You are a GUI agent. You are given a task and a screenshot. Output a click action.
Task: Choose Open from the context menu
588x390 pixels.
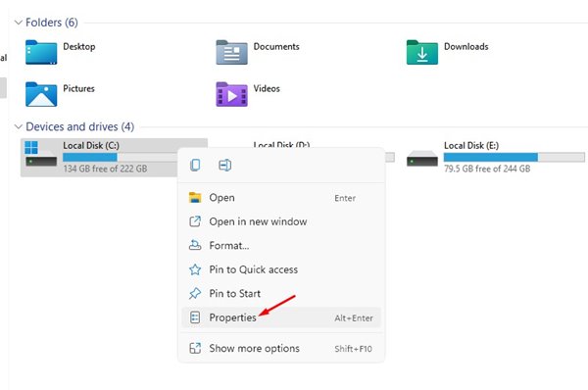tap(281, 198)
